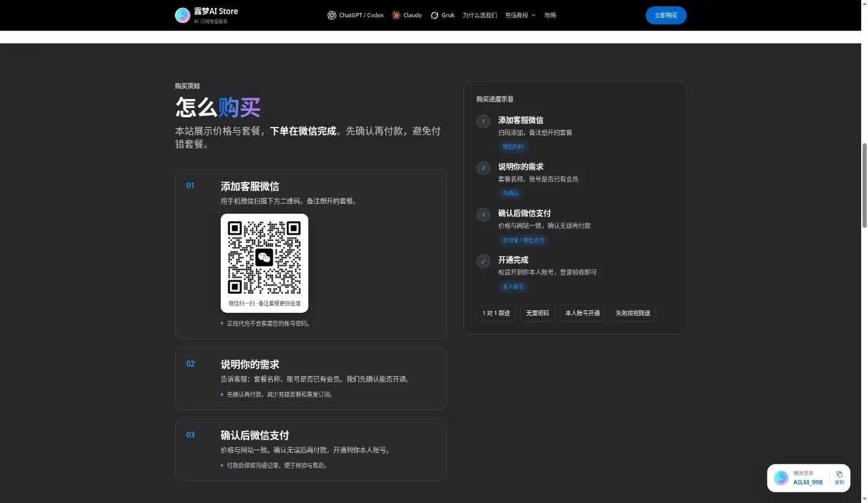This screenshot has width=868, height=503.
Task: Click the 购买进度示意 panel title
Action: pos(495,99)
